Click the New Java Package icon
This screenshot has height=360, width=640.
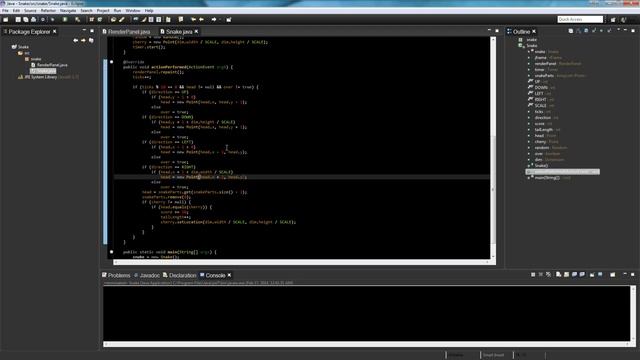[92, 20]
